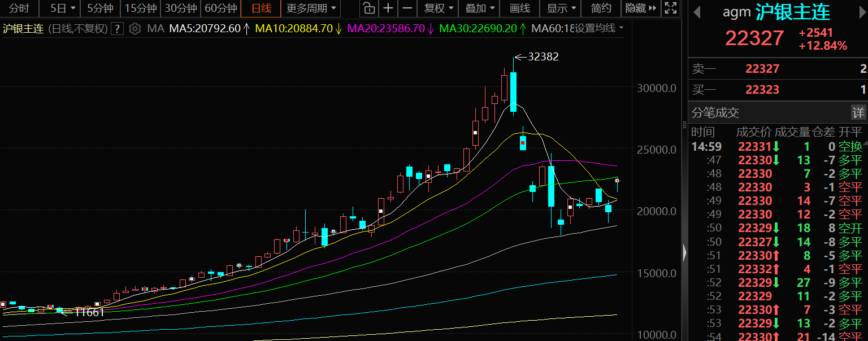The width and height of the screenshot is (868, 341).
Task: Enter fullscreen with the expand arrows icon
Action: [x=670, y=8]
